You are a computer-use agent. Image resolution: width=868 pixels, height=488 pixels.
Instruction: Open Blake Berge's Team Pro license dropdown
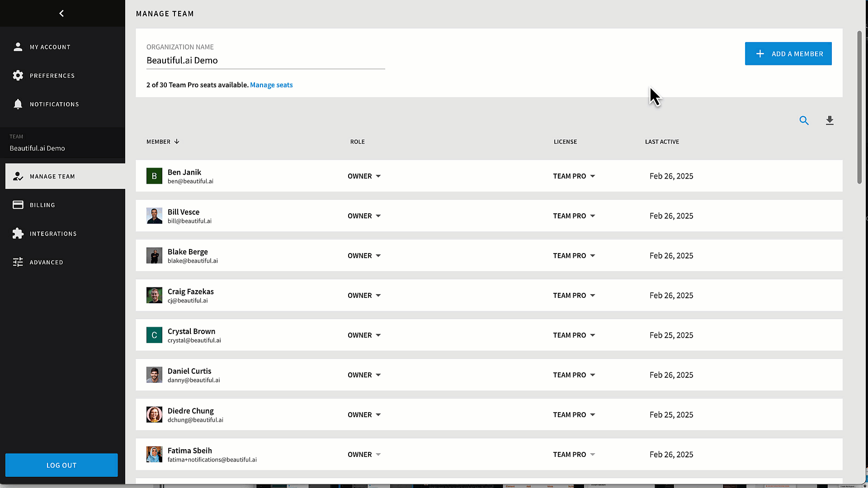coord(574,256)
